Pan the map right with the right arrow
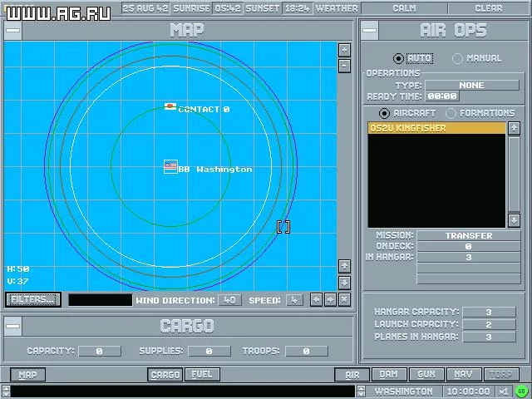 click(330, 299)
